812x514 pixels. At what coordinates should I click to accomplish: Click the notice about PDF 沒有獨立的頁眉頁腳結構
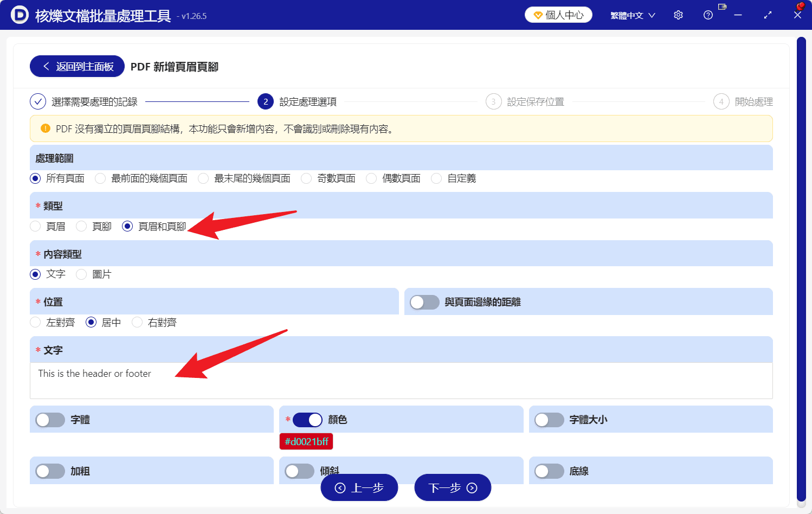click(x=401, y=128)
